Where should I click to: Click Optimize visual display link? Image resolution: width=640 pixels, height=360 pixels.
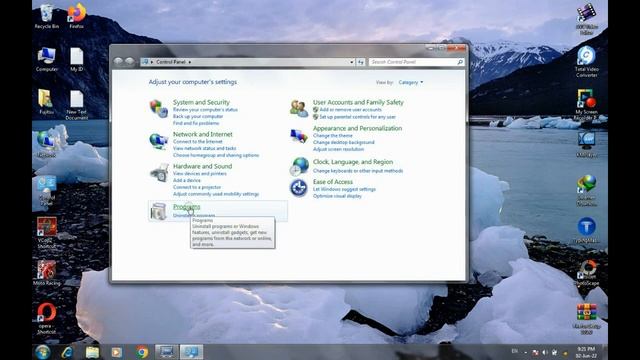[337, 196]
